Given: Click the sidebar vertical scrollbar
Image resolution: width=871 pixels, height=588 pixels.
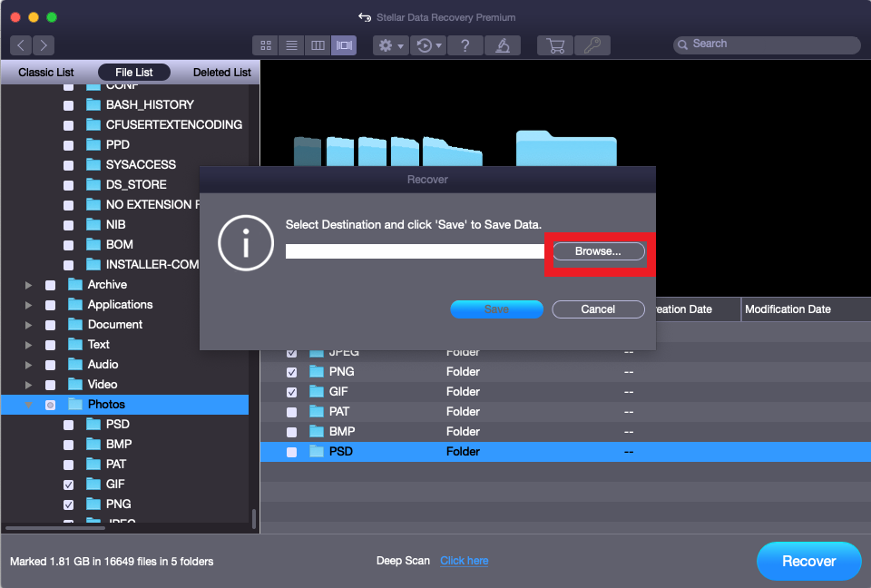Looking at the screenshot, I should click(x=254, y=518).
